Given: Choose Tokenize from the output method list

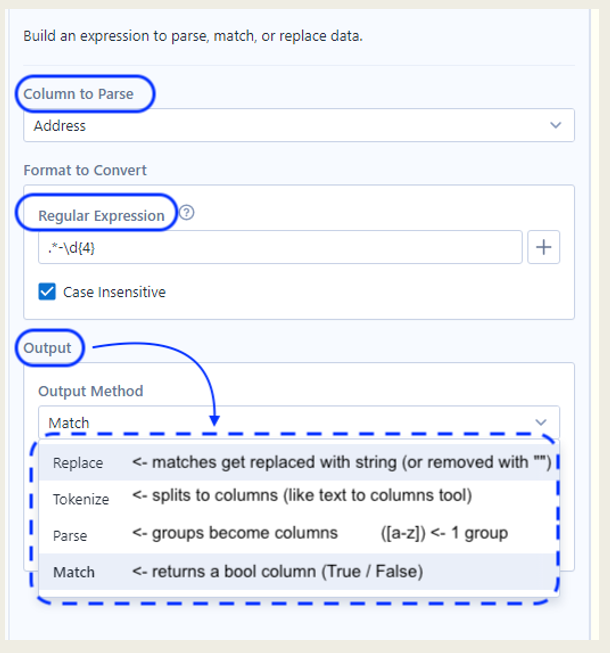Looking at the screenshot, I should pyautogui.click(x=81, y=498).
